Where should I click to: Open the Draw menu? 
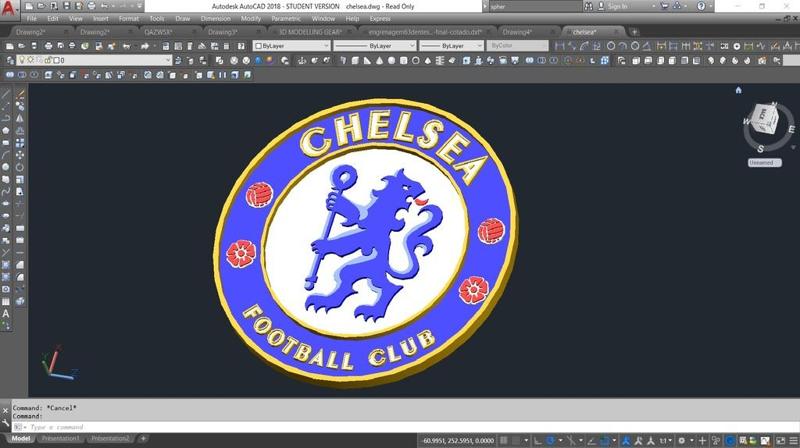183,19
